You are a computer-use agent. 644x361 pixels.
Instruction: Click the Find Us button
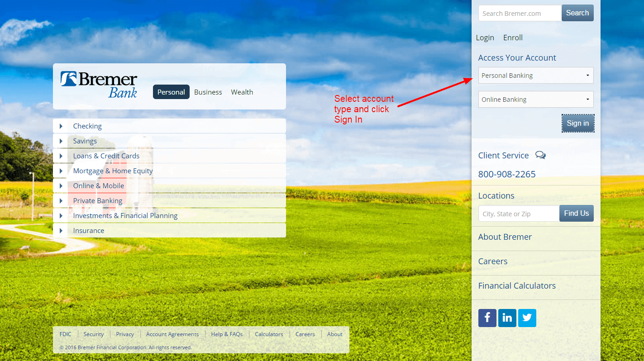click(577, 213)
